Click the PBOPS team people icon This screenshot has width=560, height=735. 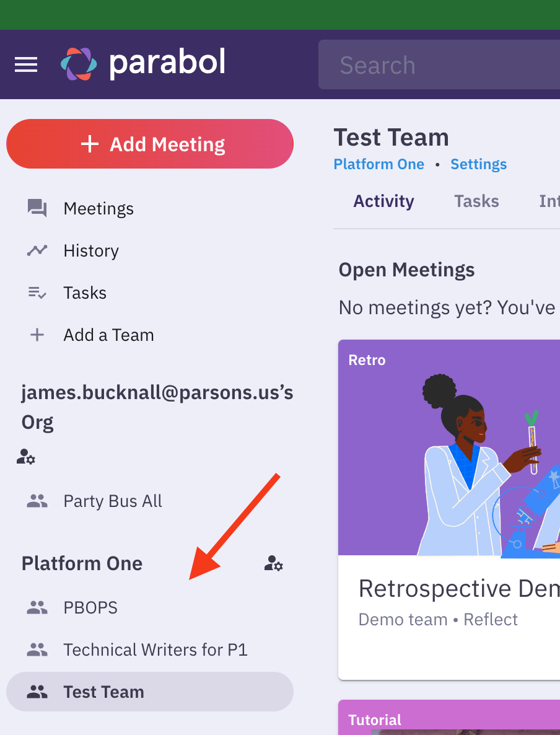(37, 607)
